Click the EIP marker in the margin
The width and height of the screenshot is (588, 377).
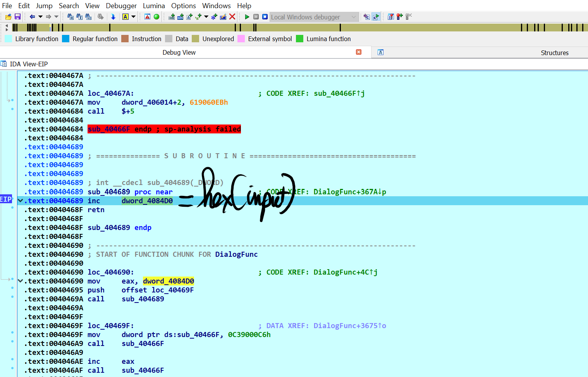[6, 199]
